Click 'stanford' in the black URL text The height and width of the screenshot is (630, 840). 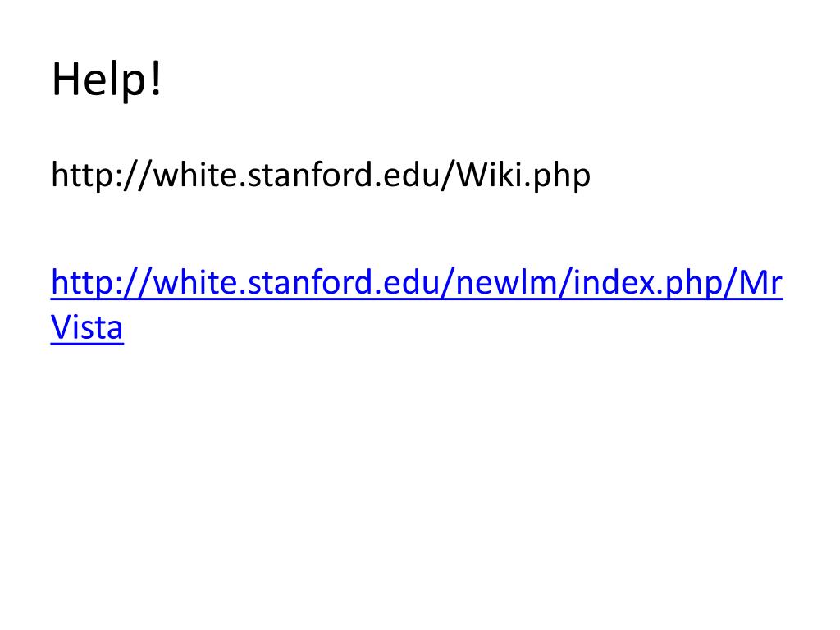coord(310,176)
